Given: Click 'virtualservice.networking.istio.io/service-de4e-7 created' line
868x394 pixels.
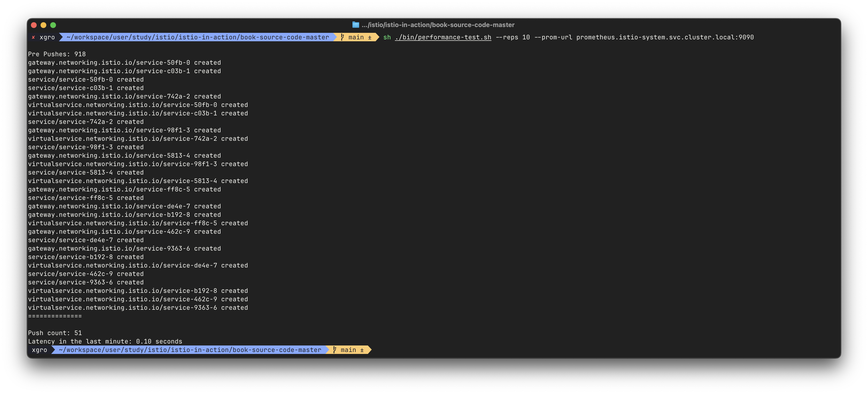Looking at the screenshot, I should [138, 265].
